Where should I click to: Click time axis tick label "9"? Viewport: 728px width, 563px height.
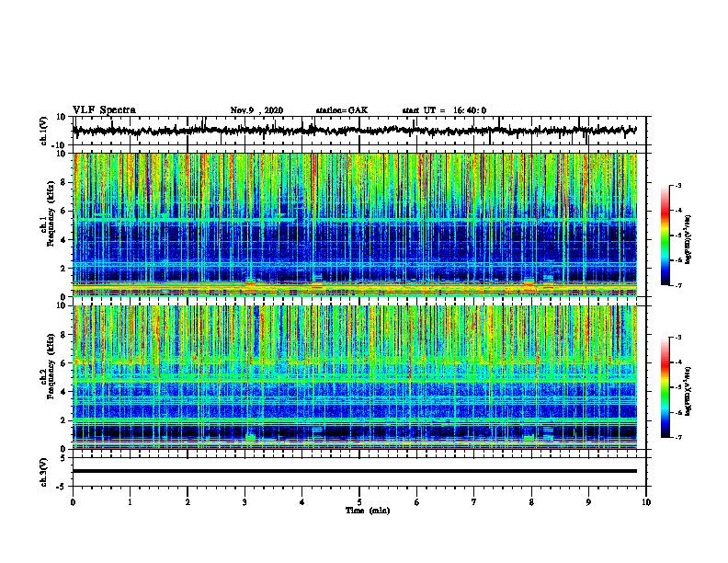point(588,502)
